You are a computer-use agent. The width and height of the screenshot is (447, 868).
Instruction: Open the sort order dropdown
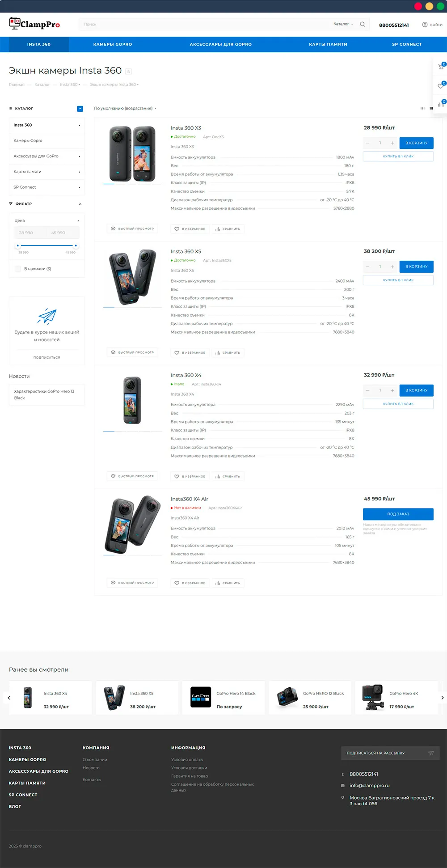125,108
